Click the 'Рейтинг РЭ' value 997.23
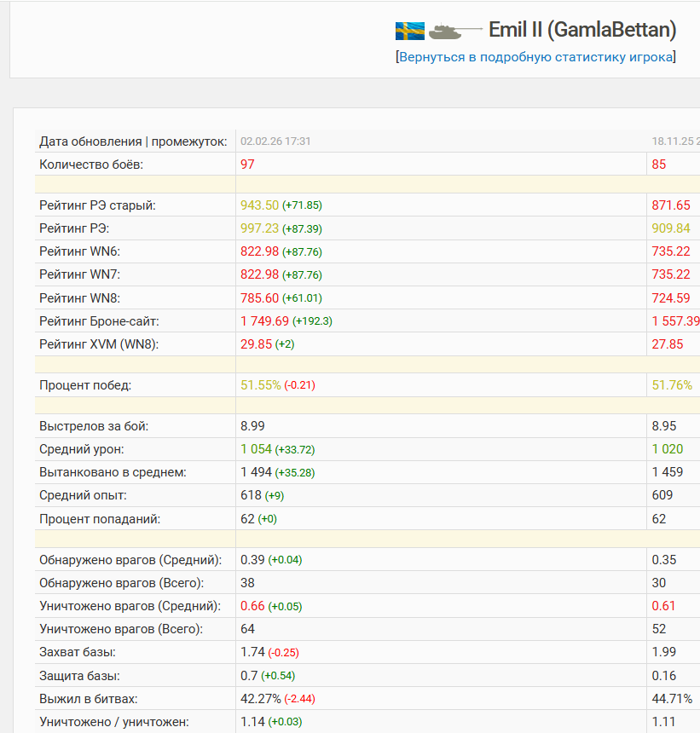Screen dimensions: 700x733 (x=259, y=228)
